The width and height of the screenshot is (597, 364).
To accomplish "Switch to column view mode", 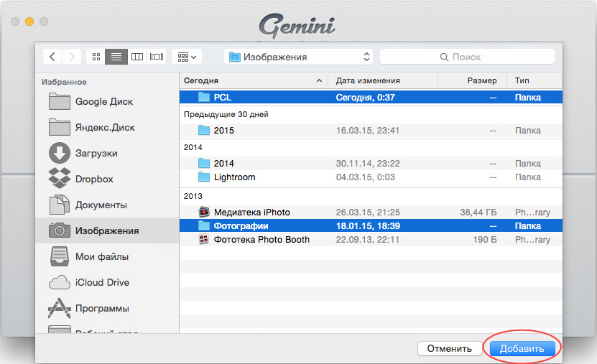I will pos(136,57).
